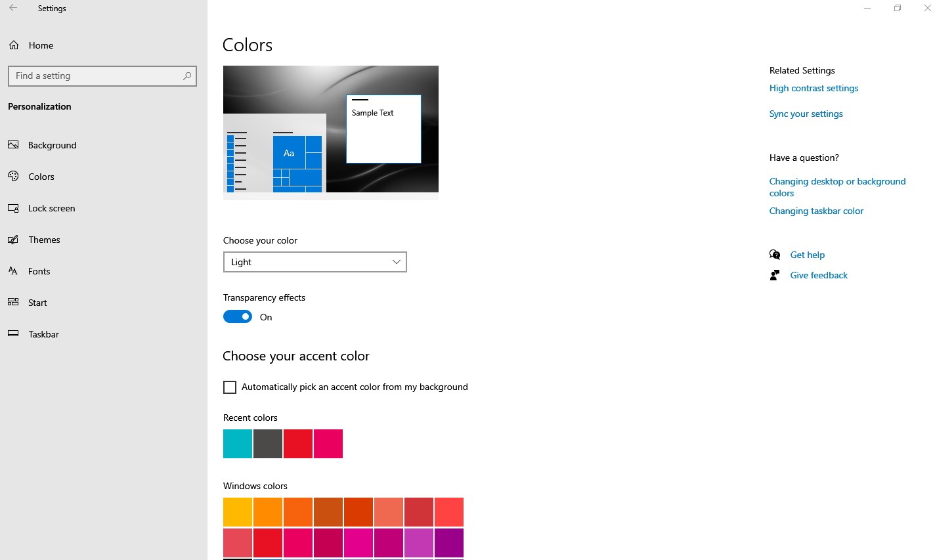Pick the yellow gold Windows color
933x560 pixels.
point(238,512)
